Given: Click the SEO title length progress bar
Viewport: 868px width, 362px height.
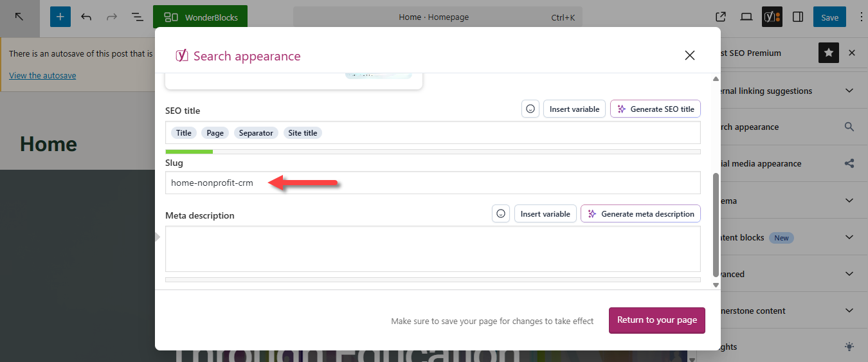Looking at the screenshot, I should [433, 152].
